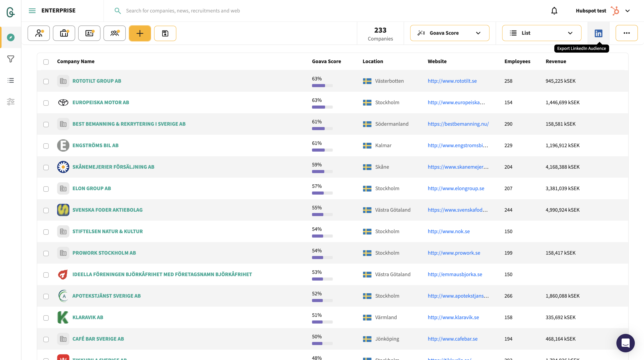This screenshot has height=360, width=644.
Task: Visit http://www.klaravik.se website link
Action: [453, 317]
